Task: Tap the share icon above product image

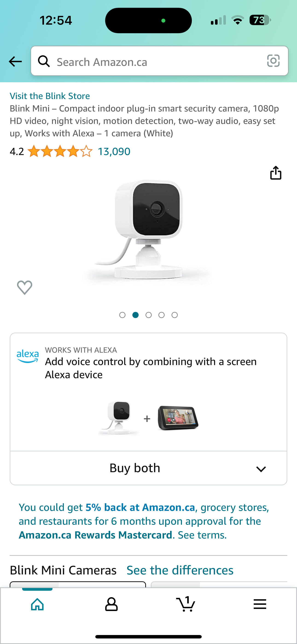Action: pos(276,173)
